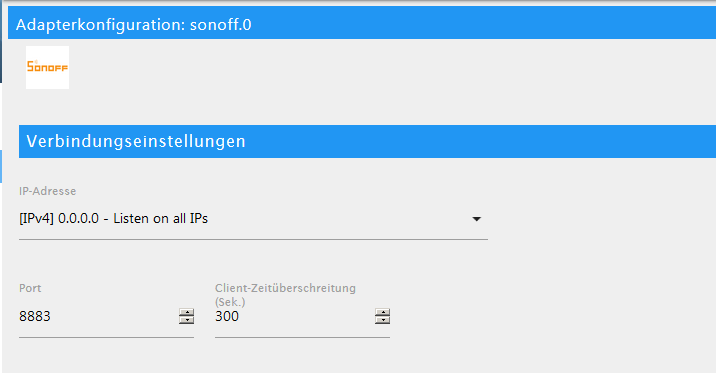
Task: Increase the Port value with up arrow
Action: 186,312
